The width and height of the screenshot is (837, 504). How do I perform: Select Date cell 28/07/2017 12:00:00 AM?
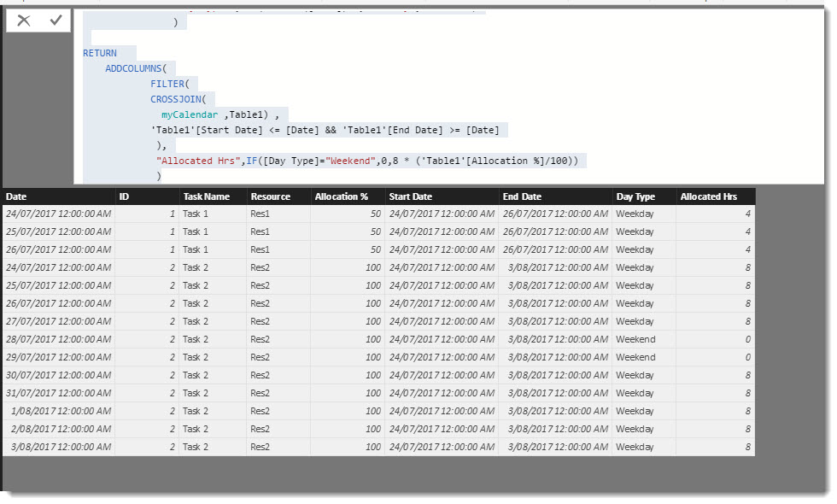(59, 339)
